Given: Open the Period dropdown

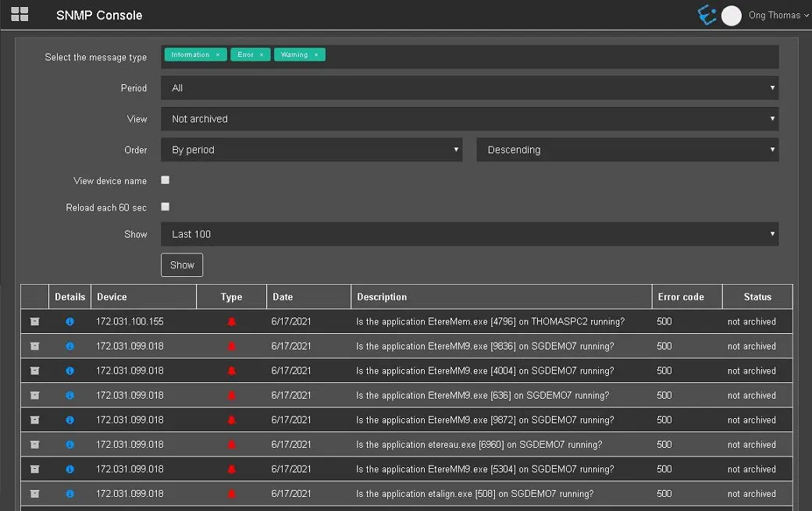Looking at the screenshot, I should pos(469,88).
